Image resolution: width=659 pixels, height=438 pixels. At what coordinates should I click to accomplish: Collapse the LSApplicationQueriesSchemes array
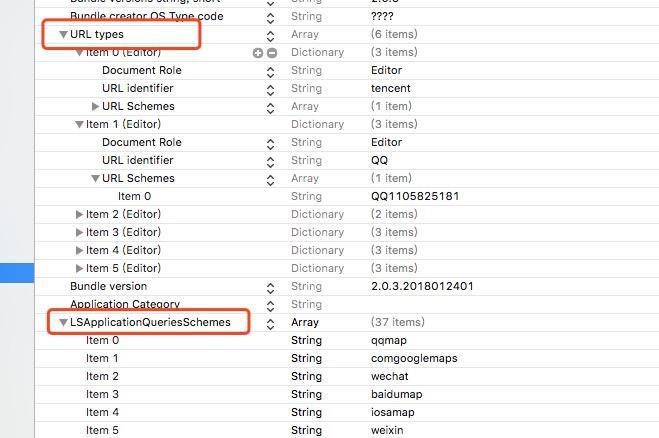pyautogui.click(x=63, y=322)
